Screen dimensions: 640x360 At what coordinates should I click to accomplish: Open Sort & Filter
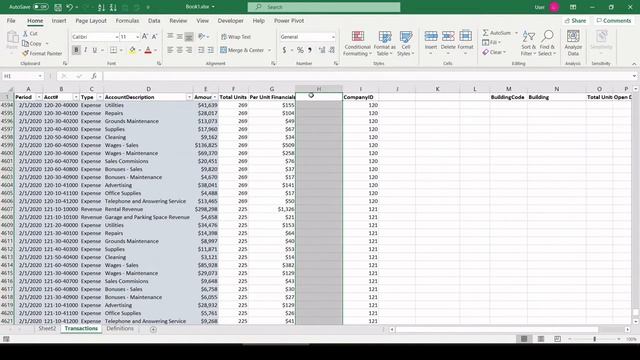click(x=529, y=43)
